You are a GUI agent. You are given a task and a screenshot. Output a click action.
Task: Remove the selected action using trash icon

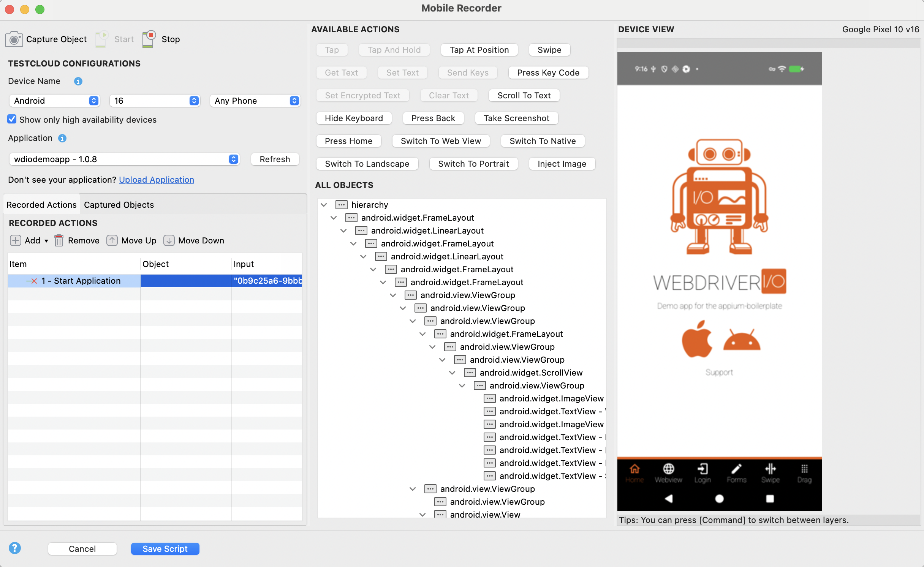(x=59, y=240)
